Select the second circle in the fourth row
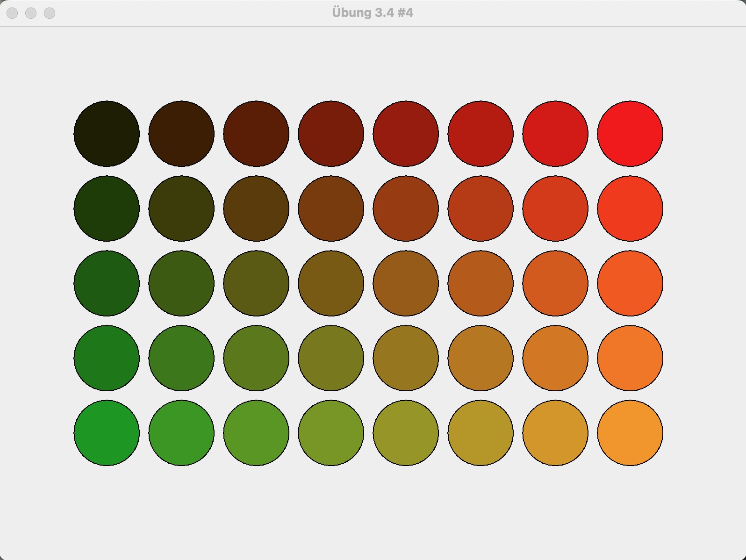 click(181, 358)
